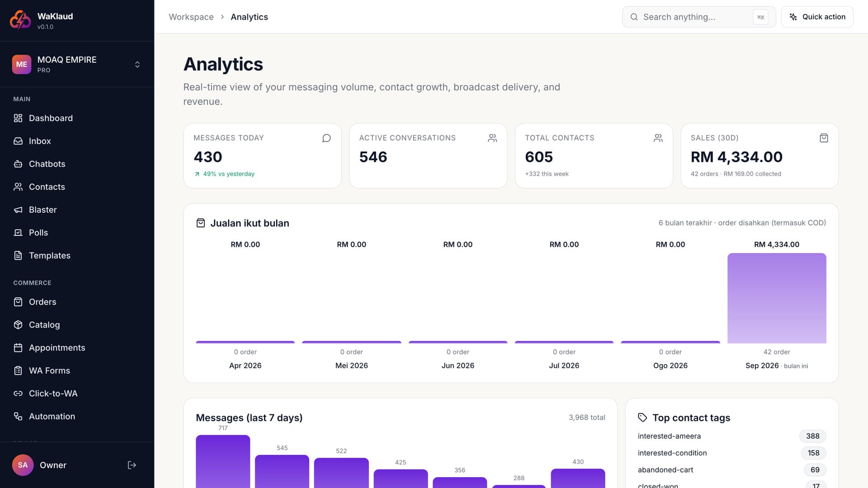Click the Active Conversations users icon
The image size is (868, 488).
[x=492, y=138]
